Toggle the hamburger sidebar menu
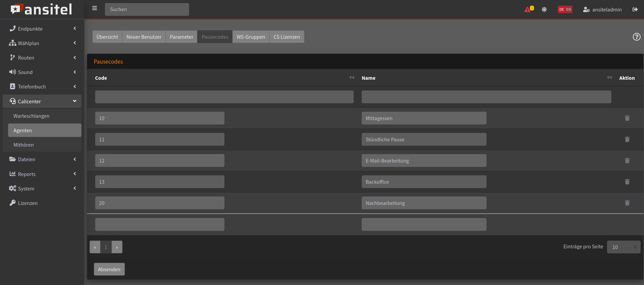This screenshot has width=644, height=285. tap(95, 8)
